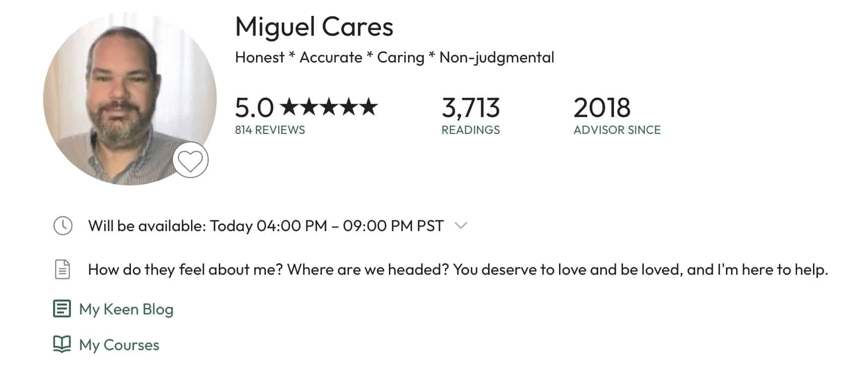Click the clock icon beside availability
The image size is (868, 369).
point(63,226)
